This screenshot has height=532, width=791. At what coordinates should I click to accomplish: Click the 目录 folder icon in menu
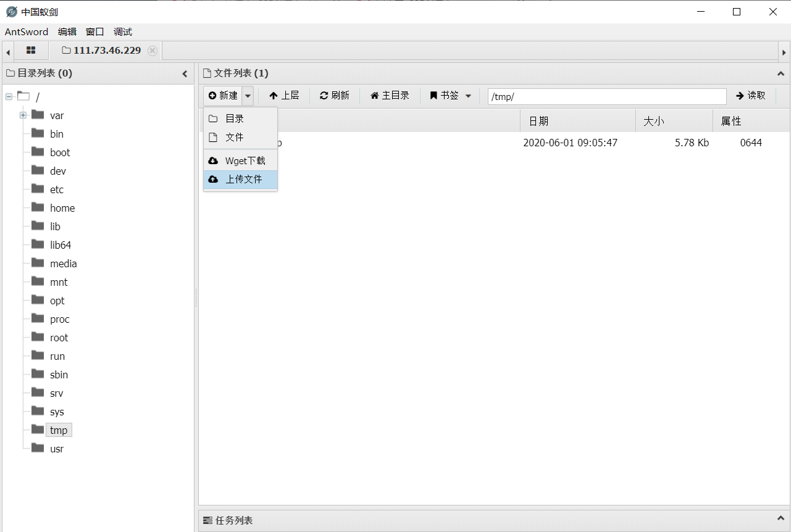(213, 118)
